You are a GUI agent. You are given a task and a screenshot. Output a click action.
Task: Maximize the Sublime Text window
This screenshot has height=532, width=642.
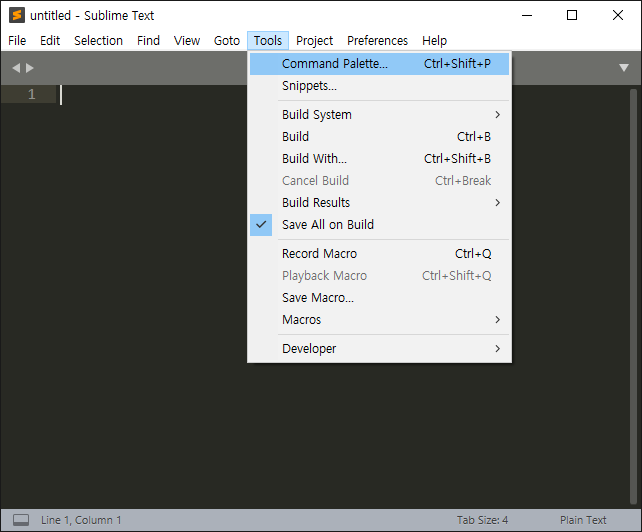click(x=572, y=16)
